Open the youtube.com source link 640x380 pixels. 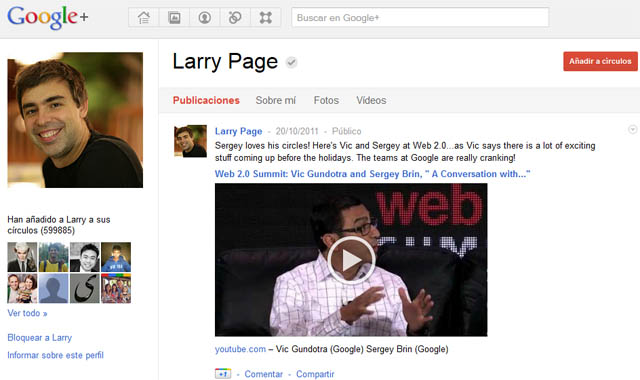click(x=240, y=349)
